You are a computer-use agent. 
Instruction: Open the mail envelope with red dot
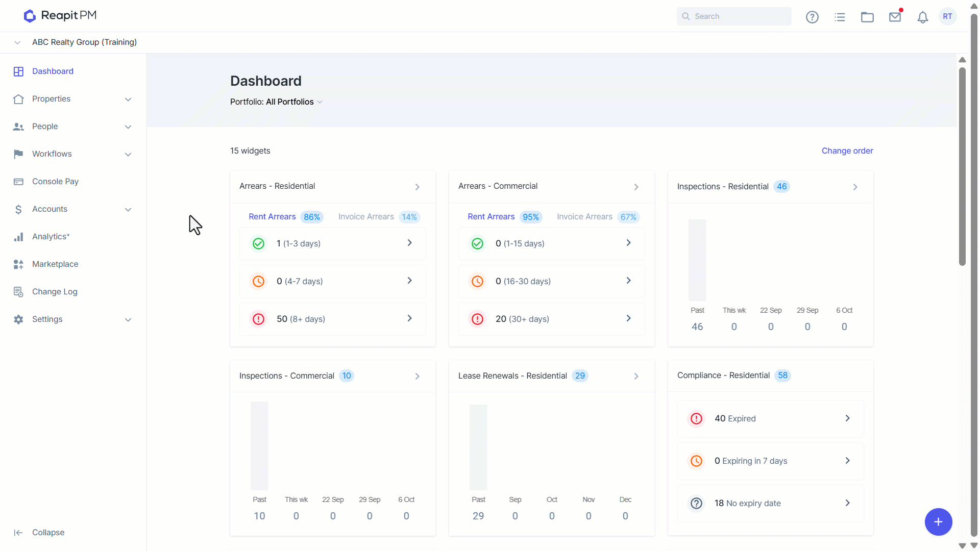(x=895, y=16)
